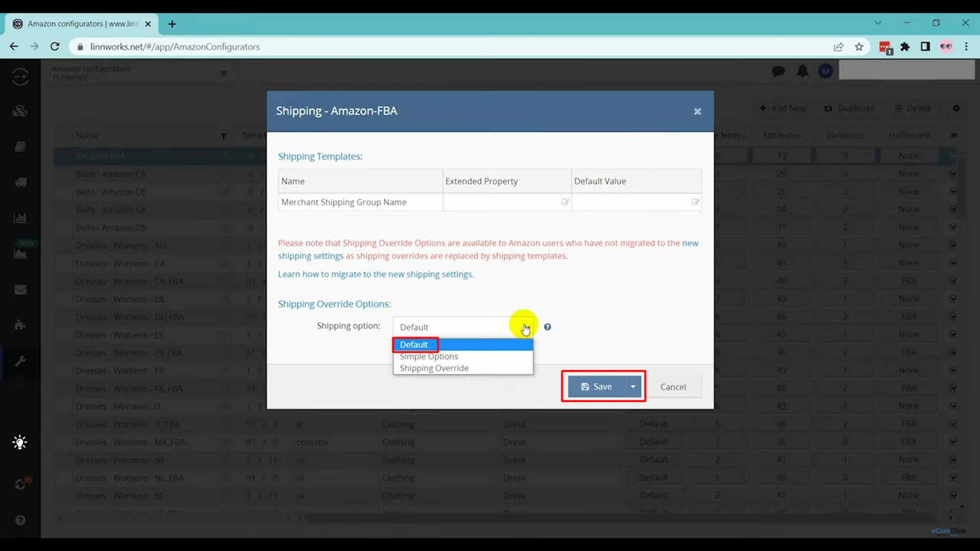Open a new browser tab

pyautogui.click(x=172, y=24)
